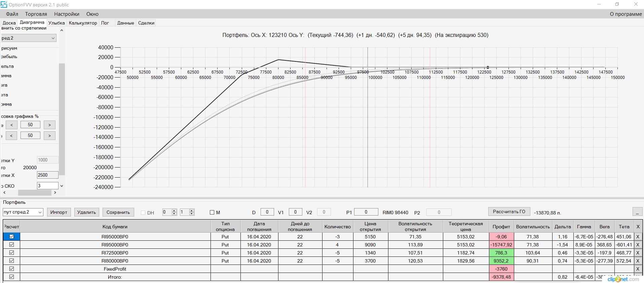Toggle the DH checkbox
Screen dimensions: 644x283
pyautogui.click(x=143, y=213)
